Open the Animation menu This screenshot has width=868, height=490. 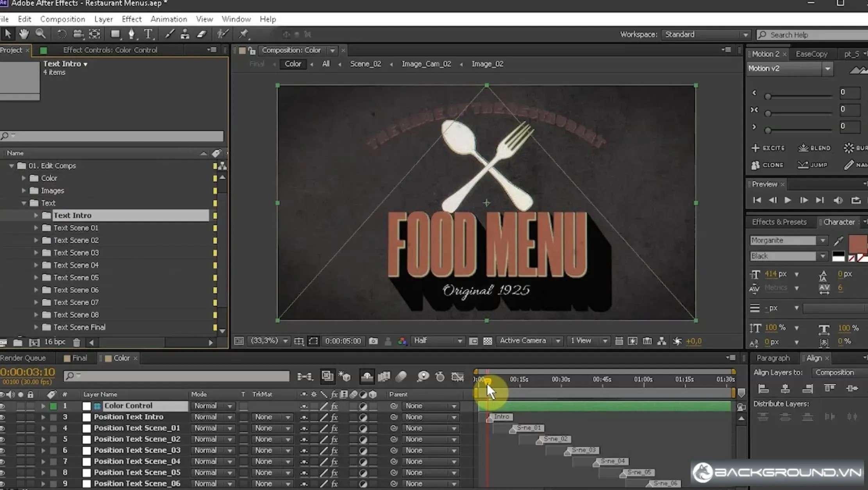pos(169,19)
